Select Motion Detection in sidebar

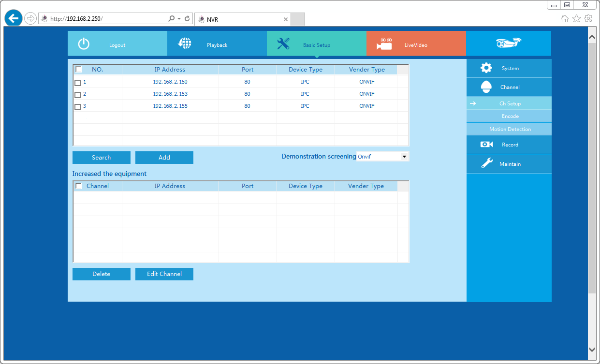[509, 129]
